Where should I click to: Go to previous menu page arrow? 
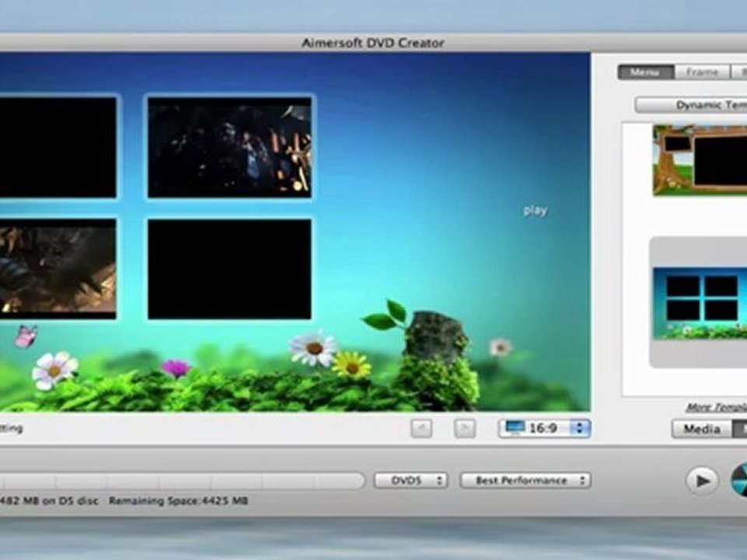(x=422, y=429)
